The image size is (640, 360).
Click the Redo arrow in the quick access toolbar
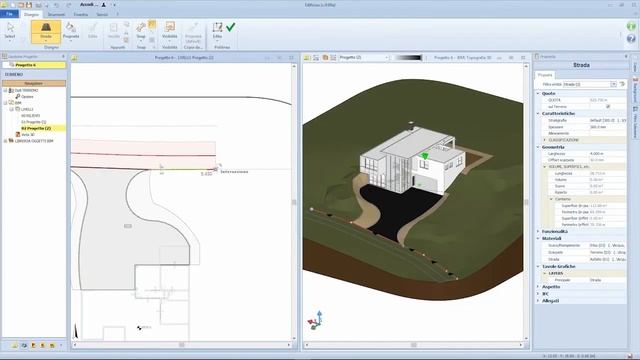[69, 5]
